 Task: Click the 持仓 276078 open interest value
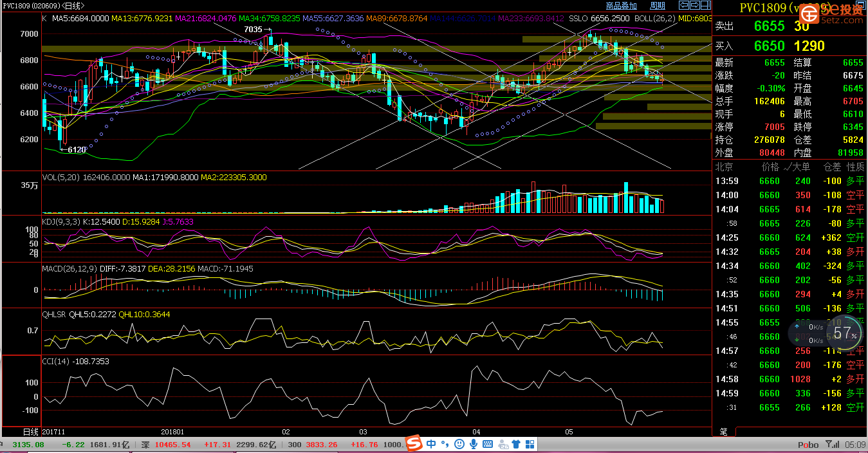(769, 140)
